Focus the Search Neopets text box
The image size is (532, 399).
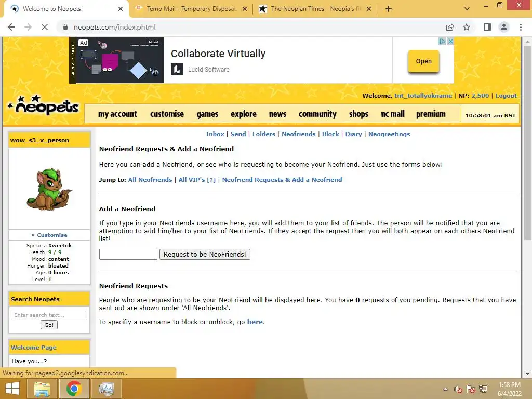pos(49,315)
